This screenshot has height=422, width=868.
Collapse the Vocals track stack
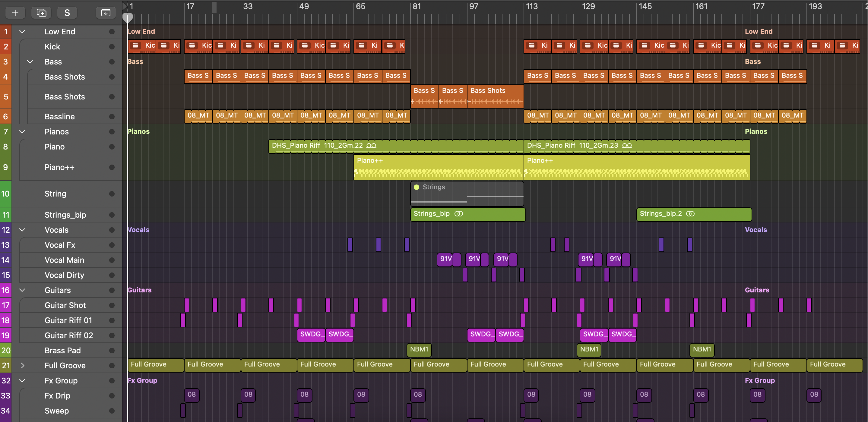tap(22, 230)
